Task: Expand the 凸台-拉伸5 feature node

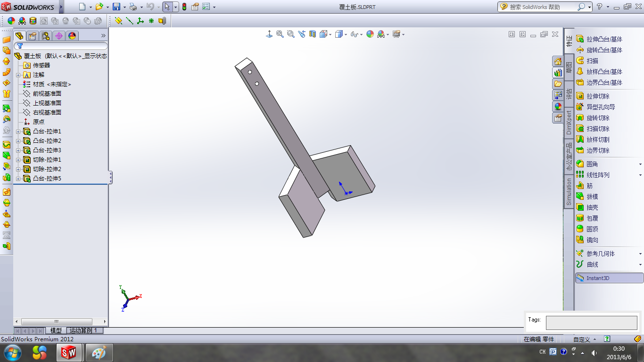Action: (x=18, y=179)
